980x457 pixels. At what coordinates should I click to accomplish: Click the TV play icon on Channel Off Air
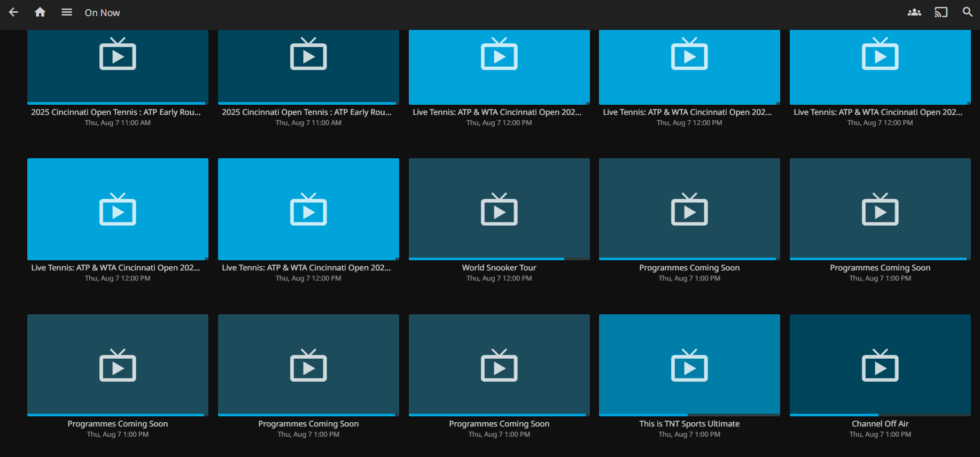point(880,366)
